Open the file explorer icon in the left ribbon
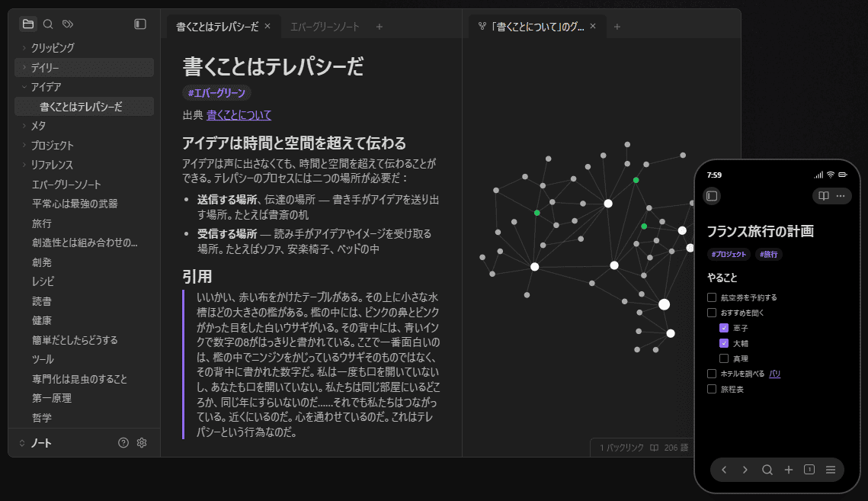The image size is (868, 501). pyautogui.click(x=27, y=24)
